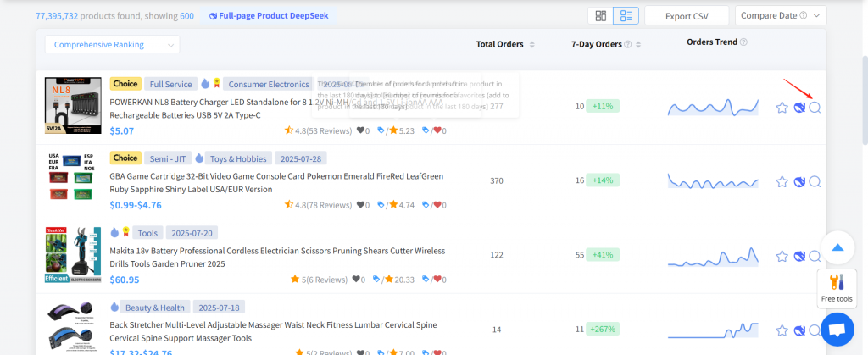The width and height of the screenshot is (868, 355).
Task: Click DeepSeek whale icon for GBA Game Cartridge
Action: coord(798,181)
